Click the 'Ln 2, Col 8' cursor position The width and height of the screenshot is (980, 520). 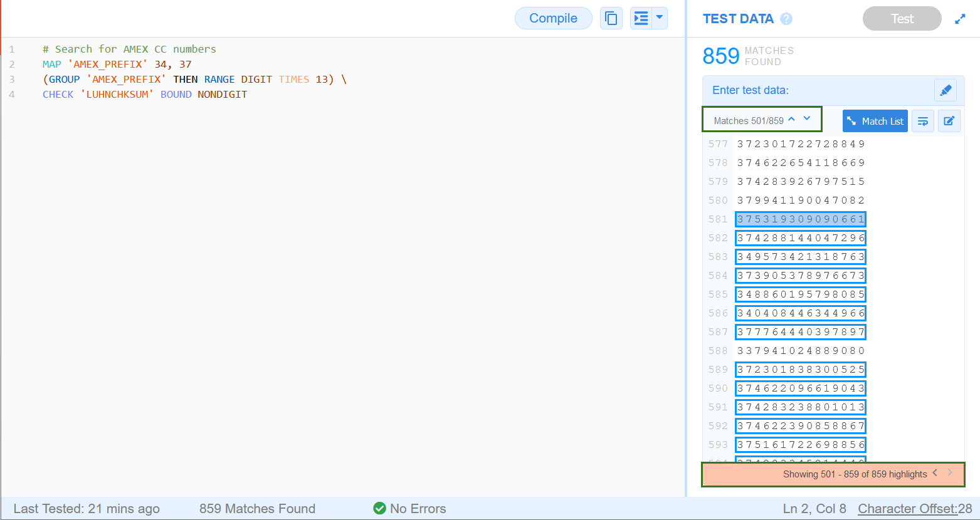[x=814, y=509]
